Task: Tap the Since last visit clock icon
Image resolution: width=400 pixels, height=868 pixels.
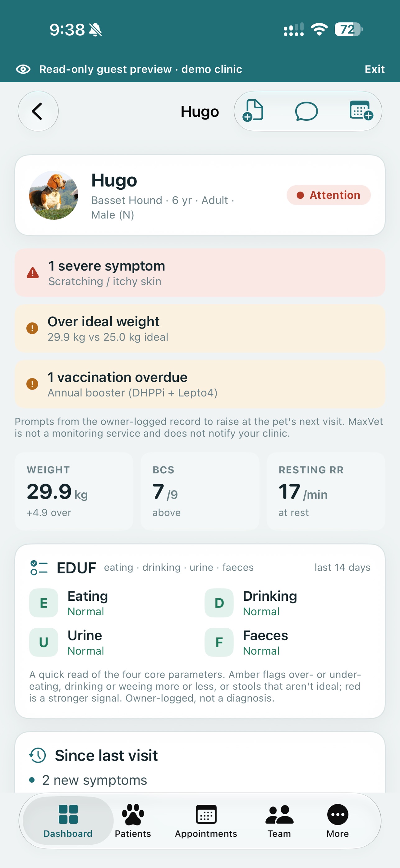Action: 37,755
